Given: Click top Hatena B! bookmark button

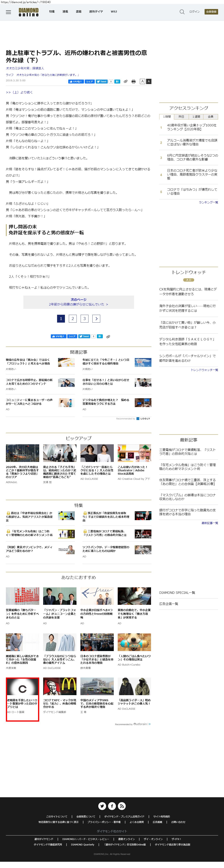Looking at the screenshot, I should coord(117,82).
